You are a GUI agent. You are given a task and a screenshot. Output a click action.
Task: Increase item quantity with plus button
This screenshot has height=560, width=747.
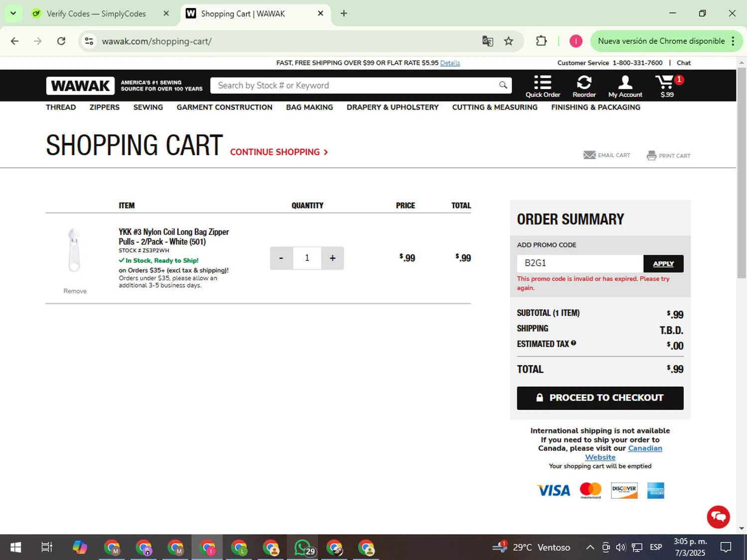tap(333, 258)
